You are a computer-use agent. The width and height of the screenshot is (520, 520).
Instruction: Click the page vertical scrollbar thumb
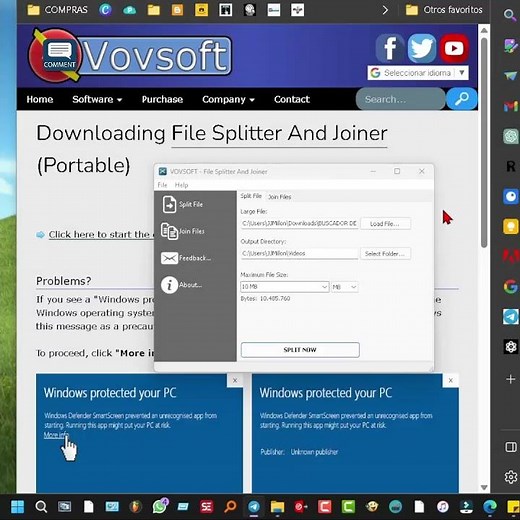(x=484, y=142)
